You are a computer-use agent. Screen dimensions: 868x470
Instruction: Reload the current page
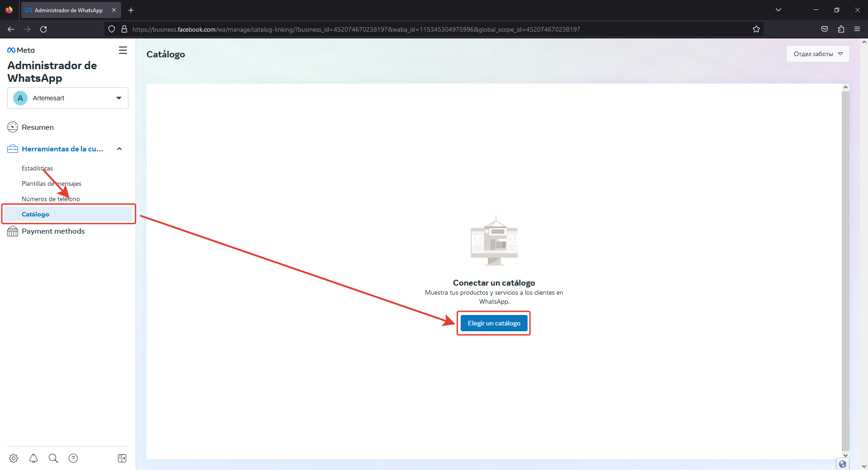[43, 29]
